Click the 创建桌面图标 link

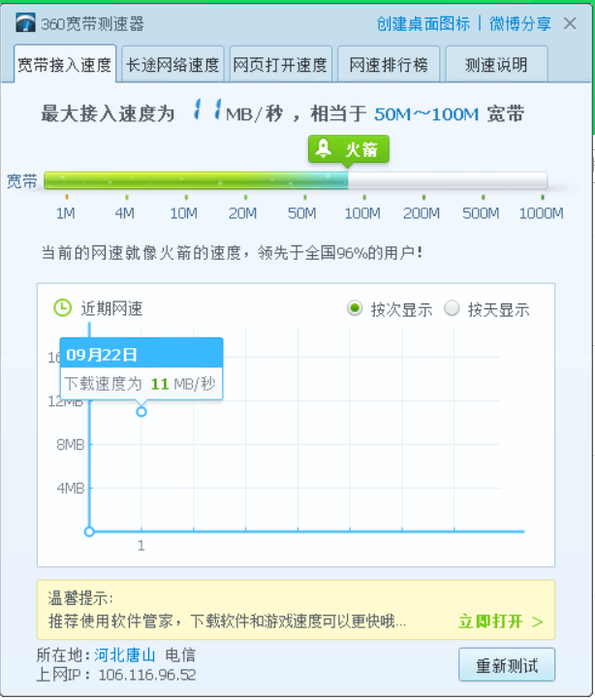pos(423,23)
